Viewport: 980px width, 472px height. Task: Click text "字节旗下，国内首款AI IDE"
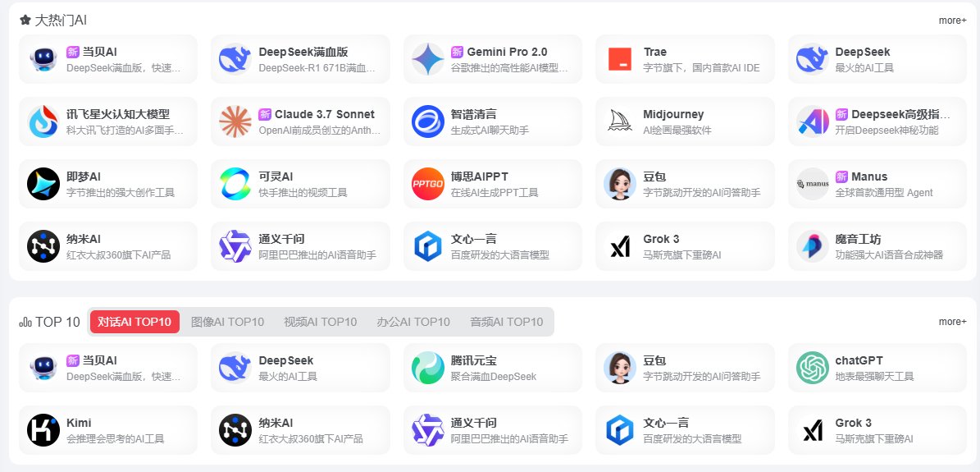coord(701,67)
